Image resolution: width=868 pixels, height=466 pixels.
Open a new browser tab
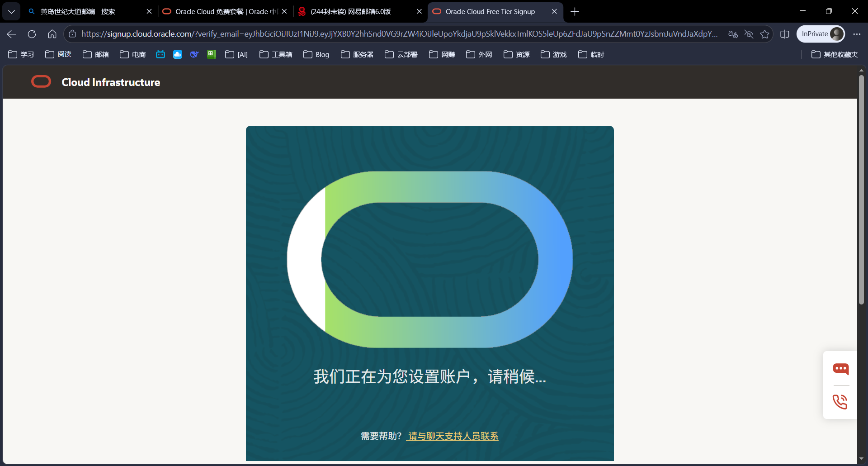[x=575, y=11]
